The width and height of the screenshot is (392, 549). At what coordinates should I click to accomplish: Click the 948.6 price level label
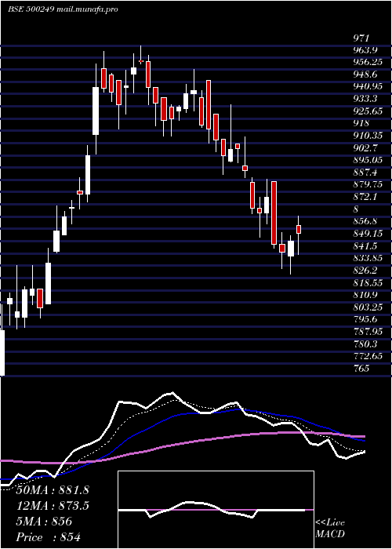pyautogui.click(x=365, y=75)
